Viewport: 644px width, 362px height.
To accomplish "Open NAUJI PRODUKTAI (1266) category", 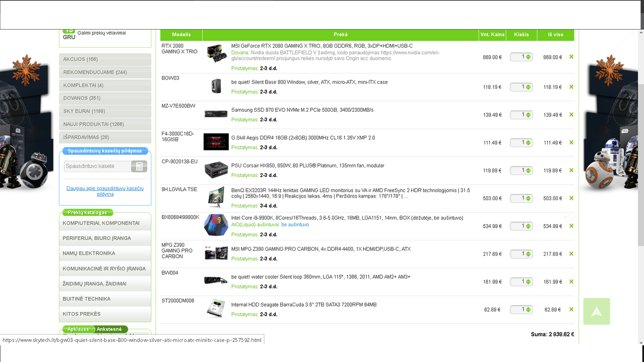I will 105,124.
